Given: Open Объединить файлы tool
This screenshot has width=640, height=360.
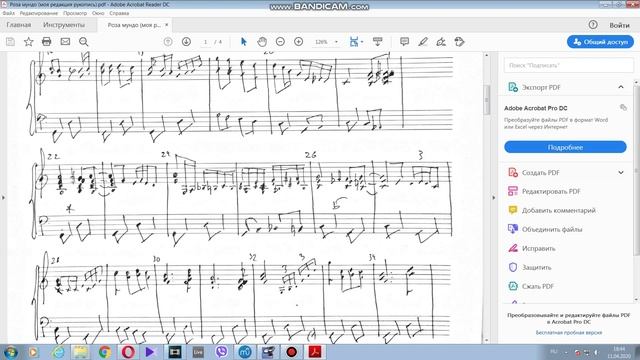Looking at the screenshot, I should pyautogui.click(x=545, y=229).
